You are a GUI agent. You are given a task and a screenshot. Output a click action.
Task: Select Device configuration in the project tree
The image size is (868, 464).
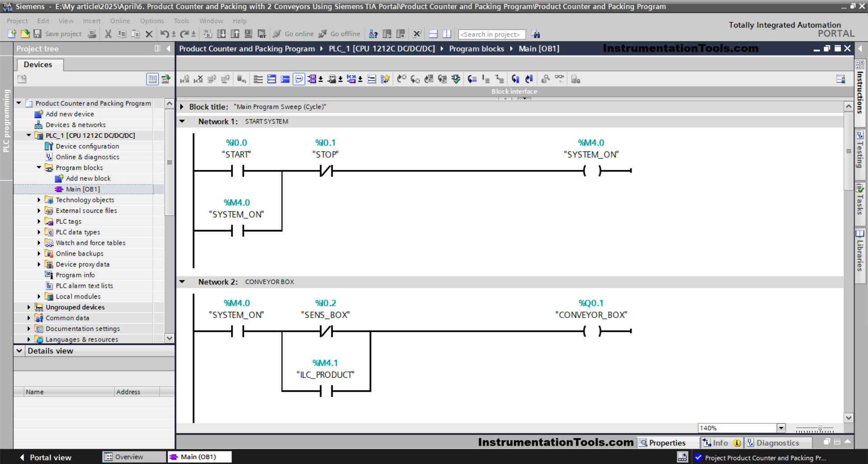click(88, 146)
